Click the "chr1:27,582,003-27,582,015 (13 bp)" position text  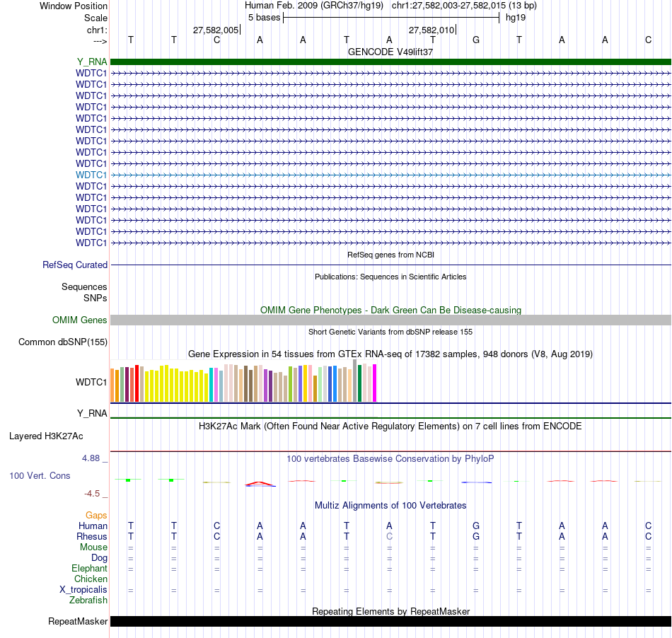click(464, 6)
